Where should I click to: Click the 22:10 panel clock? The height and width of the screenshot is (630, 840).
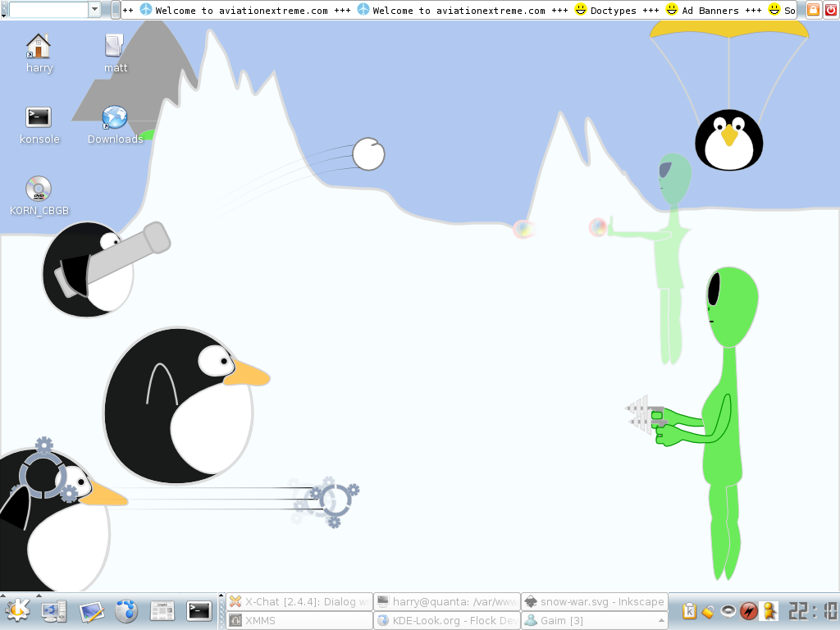pyautogui.click(x=813, y=610)
